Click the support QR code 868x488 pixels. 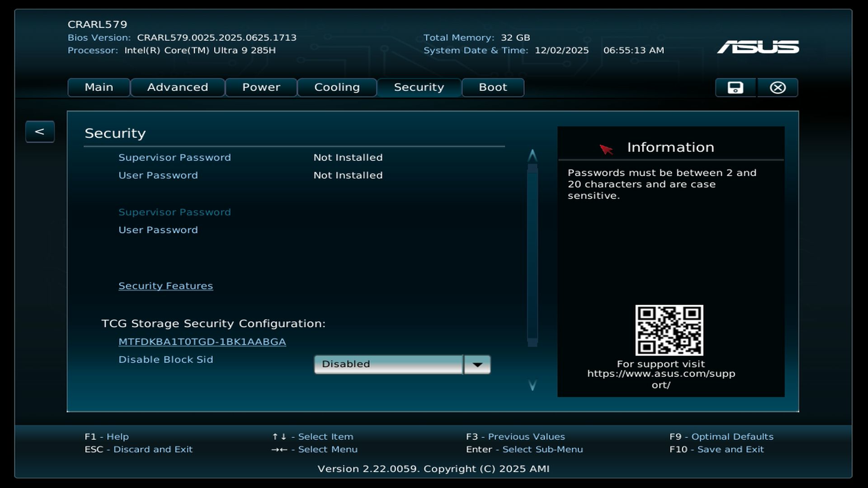pos(669,330)
